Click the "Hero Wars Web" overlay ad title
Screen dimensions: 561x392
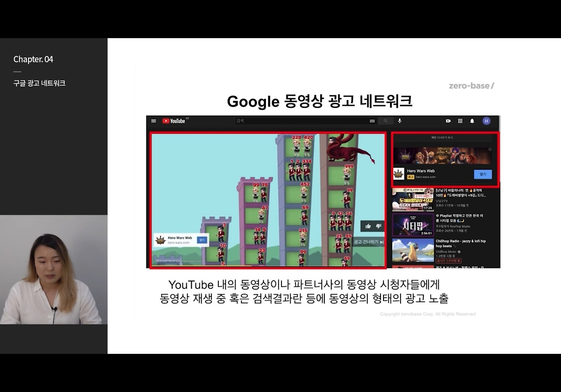click(180, 238)
